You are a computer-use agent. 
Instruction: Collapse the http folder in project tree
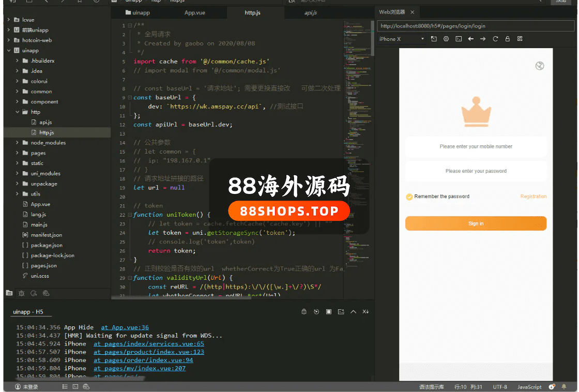point(18,112)
